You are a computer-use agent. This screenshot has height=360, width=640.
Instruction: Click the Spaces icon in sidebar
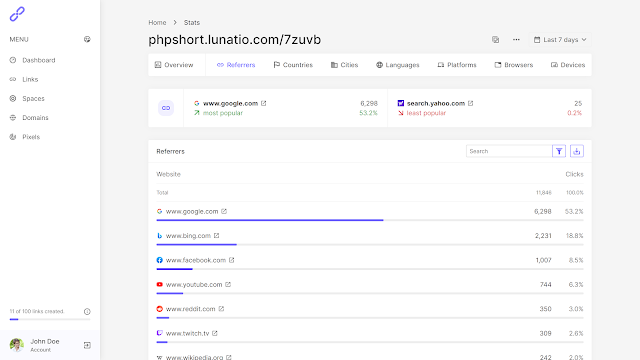click(x=13, y=98)
